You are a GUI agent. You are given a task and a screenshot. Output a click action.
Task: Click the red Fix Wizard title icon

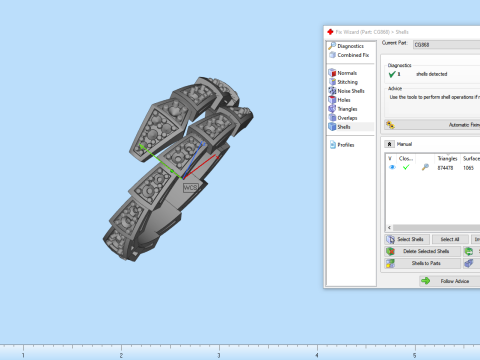(x=330, y=32)
